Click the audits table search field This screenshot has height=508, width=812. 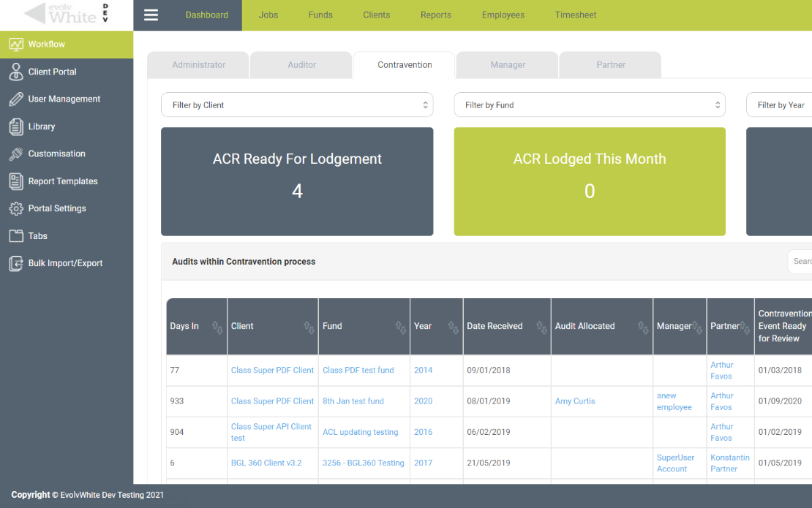point(800,262)
